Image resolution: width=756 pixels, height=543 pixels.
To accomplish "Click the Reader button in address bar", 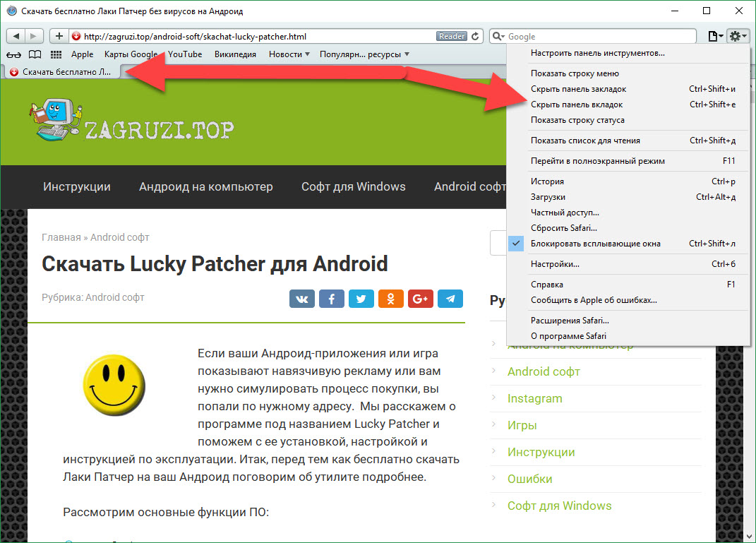I will coord(452,36).
